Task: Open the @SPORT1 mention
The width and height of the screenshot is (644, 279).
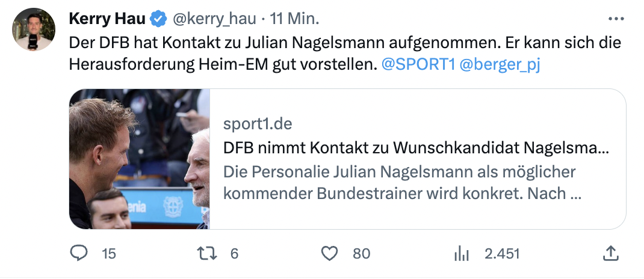Action: coord(418,64)
